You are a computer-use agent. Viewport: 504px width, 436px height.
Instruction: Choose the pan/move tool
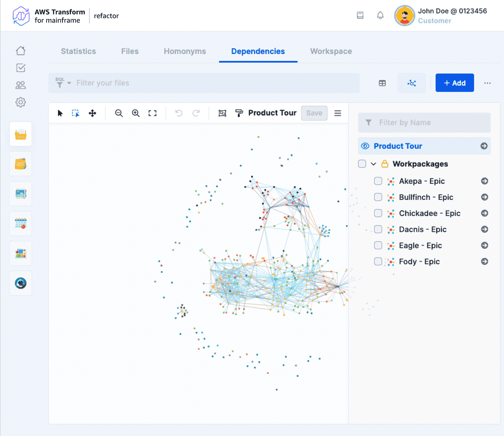point(92,113)
